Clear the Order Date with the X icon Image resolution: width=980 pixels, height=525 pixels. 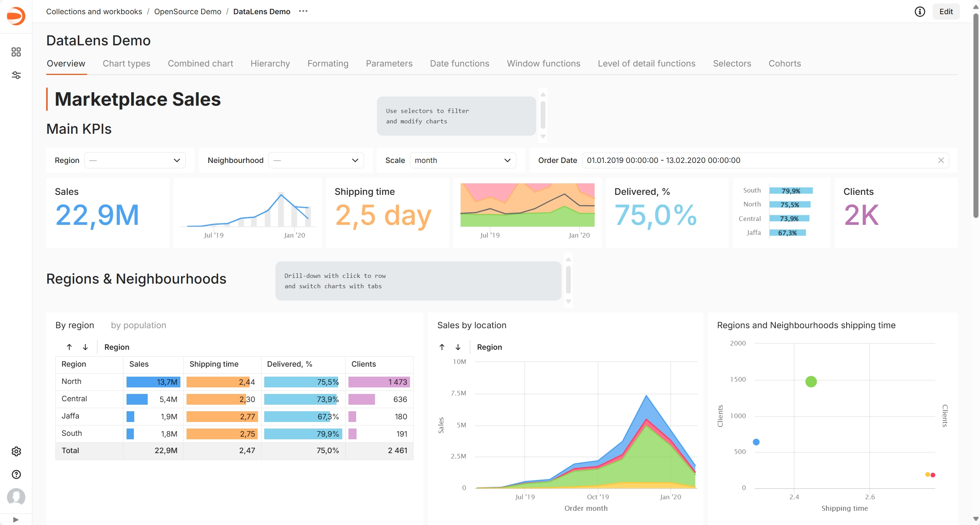(941, 160)
